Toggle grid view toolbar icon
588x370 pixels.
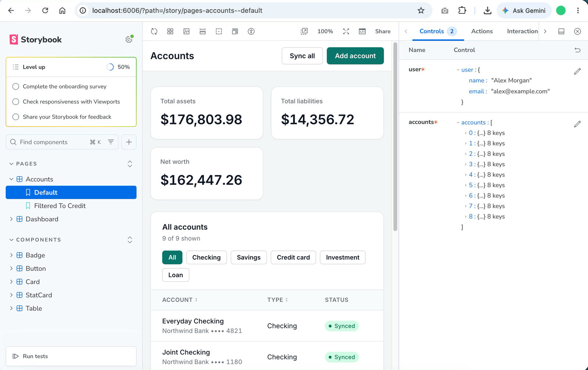tap(170, 32)
